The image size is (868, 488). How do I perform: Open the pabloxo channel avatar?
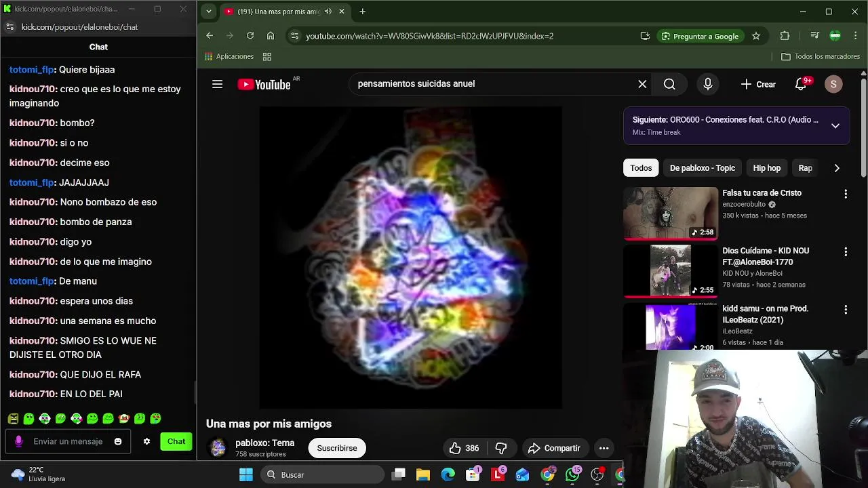(218, 448)
